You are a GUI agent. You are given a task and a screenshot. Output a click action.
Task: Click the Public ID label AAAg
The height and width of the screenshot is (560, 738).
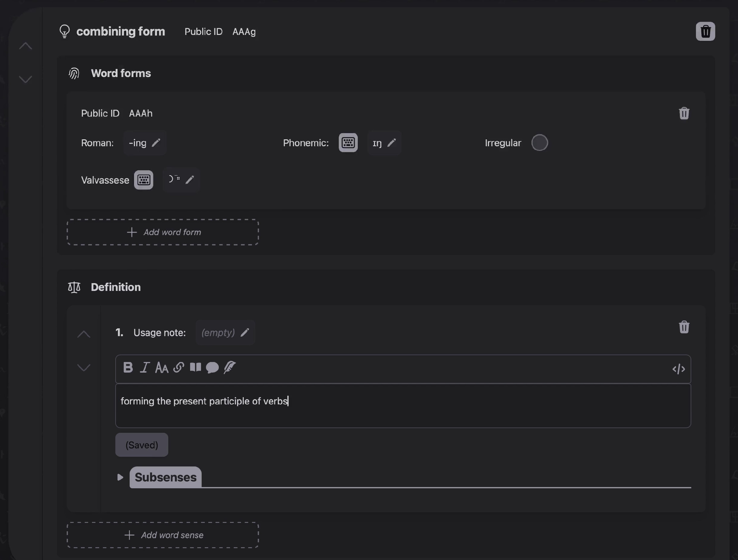pos(244,32)
